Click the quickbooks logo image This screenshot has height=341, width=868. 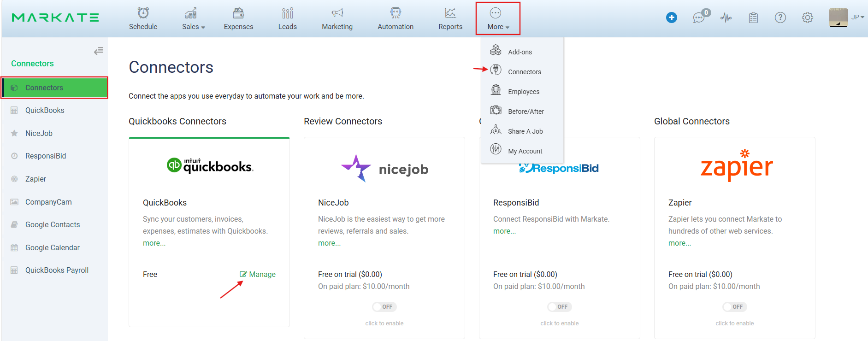tap(210, 165)
